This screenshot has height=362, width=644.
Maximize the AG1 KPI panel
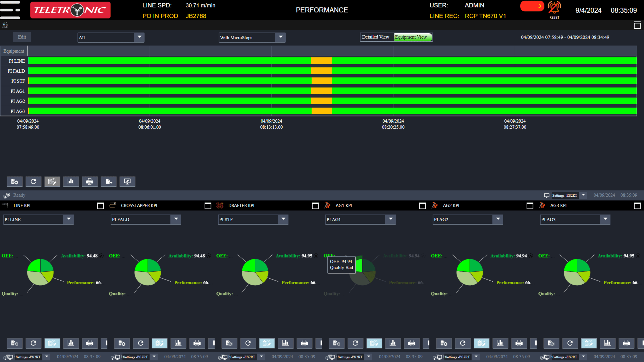[x=422, y=206]
